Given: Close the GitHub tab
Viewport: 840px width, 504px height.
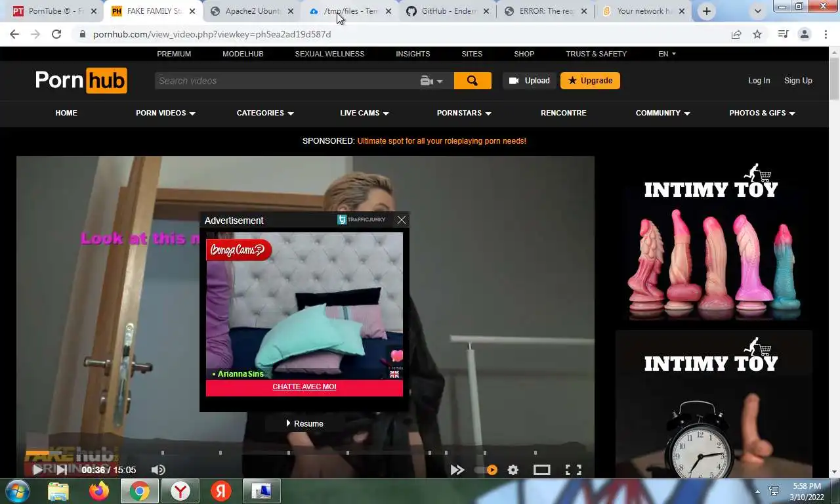Looking at the screenshot, I should pos(486,11).
